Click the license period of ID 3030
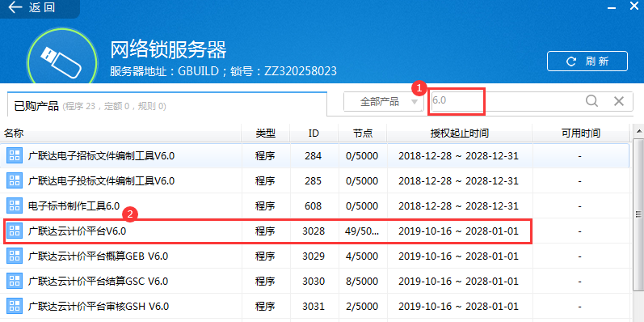This screenshot has width=644, height=322. click(x=458, y=282)
